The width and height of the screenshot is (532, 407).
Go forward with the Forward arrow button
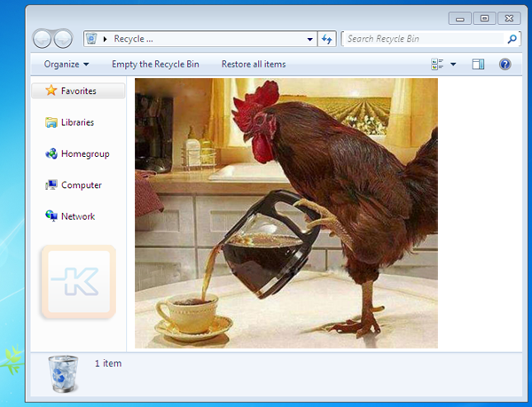pyautogui.click(x=64, y=39)
